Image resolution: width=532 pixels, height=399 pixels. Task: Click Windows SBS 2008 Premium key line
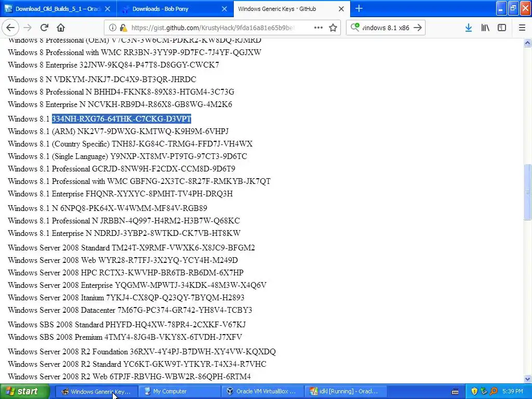(125, 337)
